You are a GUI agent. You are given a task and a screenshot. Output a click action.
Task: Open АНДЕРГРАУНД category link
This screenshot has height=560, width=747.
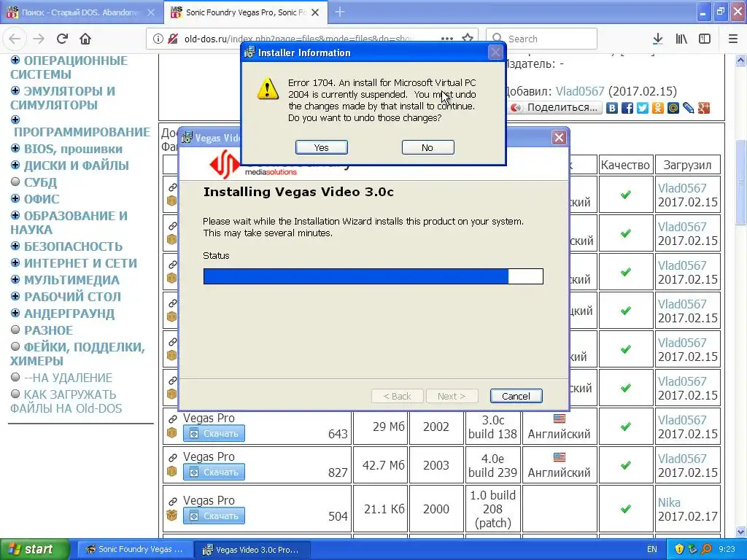pyautogui.click(x=69, y=314)
